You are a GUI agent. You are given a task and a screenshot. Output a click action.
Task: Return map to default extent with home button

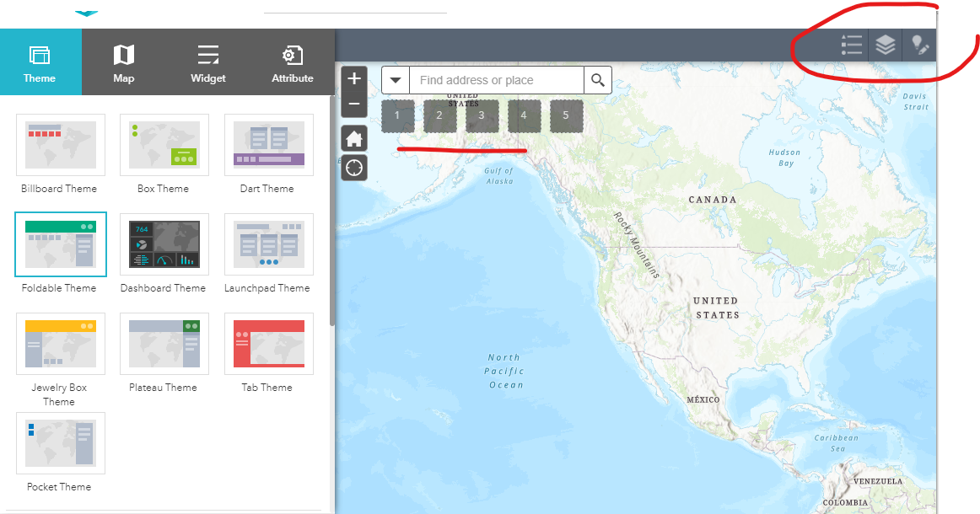[353, 137]
